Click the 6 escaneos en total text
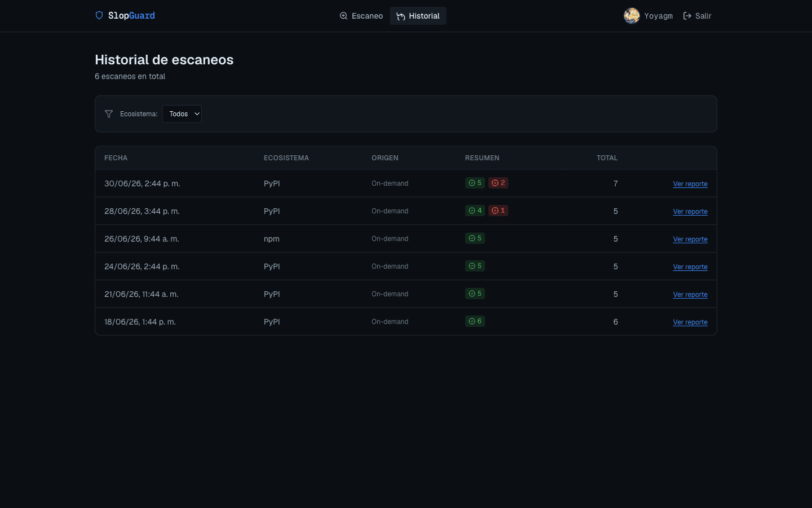Screen dimensions: 812x508 pyautogui.click(x=130, y=76)
